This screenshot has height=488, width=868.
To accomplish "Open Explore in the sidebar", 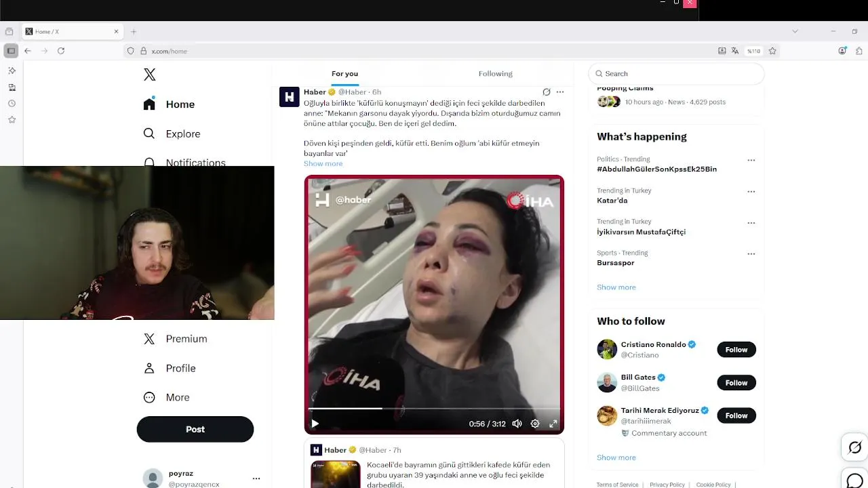I will pyautogui.click(x=172, y=134).
